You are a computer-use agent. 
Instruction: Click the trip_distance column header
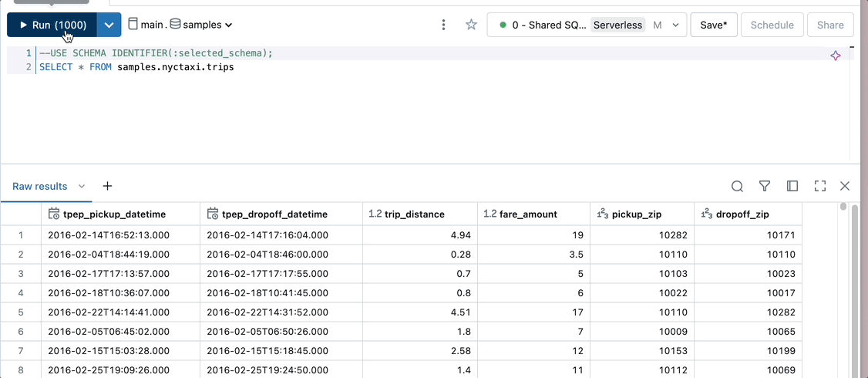tap(416, 214)
